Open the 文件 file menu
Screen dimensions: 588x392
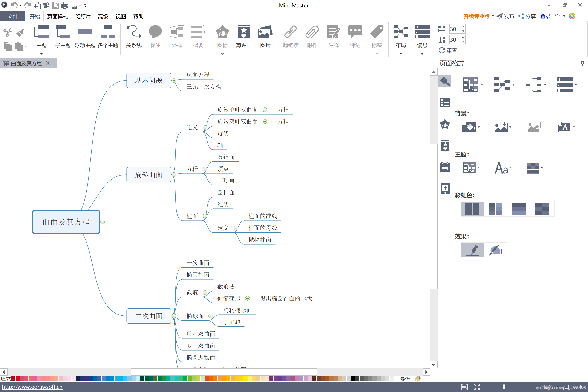(x=12, y=17)
